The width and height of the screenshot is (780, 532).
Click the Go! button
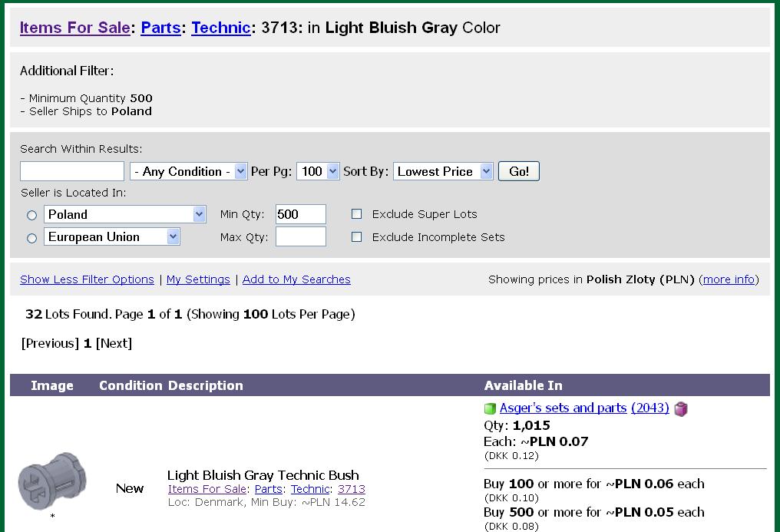coord(519,171)
